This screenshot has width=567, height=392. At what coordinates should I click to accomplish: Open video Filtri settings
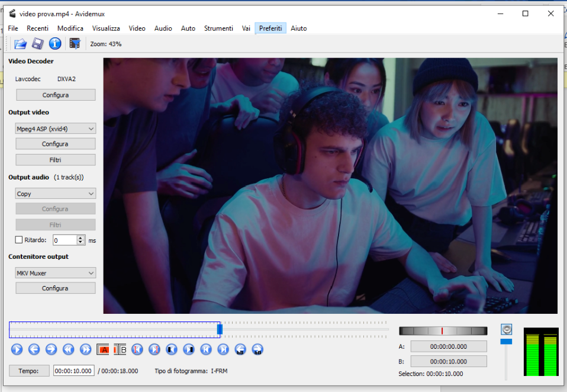55,159
